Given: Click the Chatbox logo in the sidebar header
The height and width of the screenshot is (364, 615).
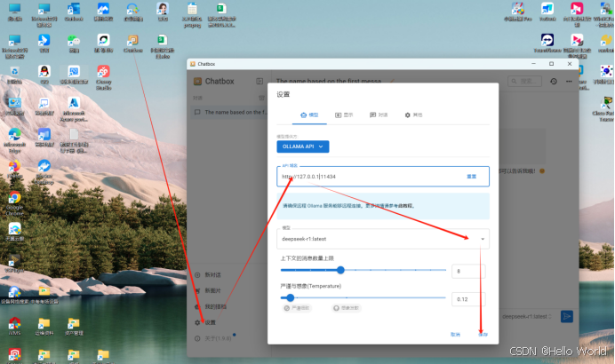Looking at the screenshot, I should tap(197, 81).
